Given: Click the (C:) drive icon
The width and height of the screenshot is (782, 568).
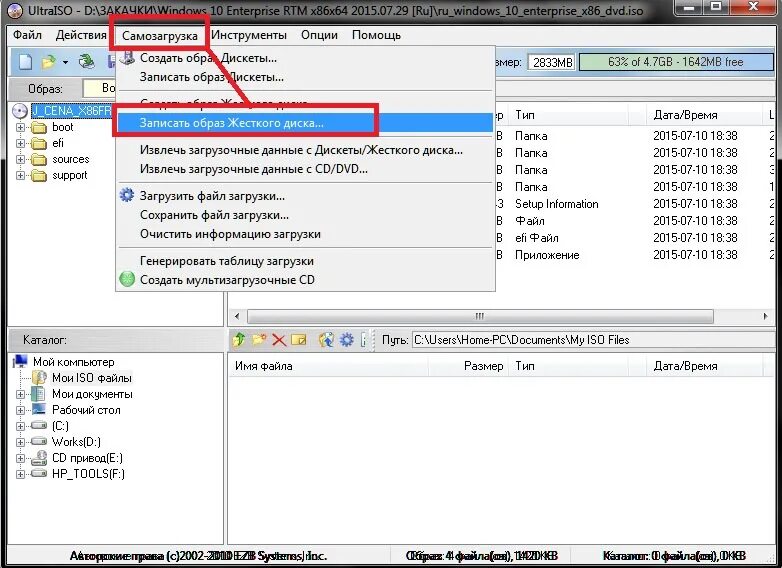Looking at the screenshot, I should point(38,425).
